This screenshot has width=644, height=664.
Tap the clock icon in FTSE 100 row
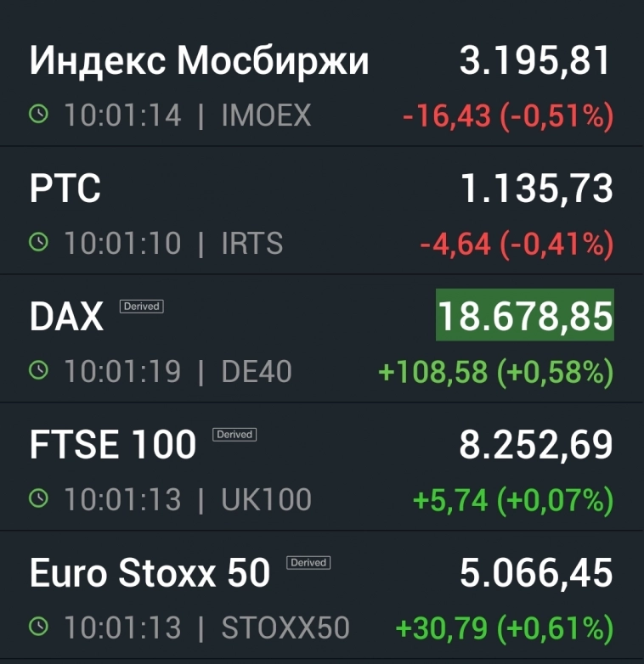coord(39,499)
